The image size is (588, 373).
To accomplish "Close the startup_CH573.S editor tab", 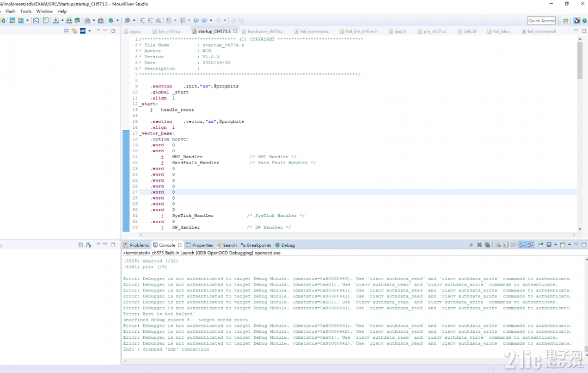I will pyautogui.click(x=235, y=31).
